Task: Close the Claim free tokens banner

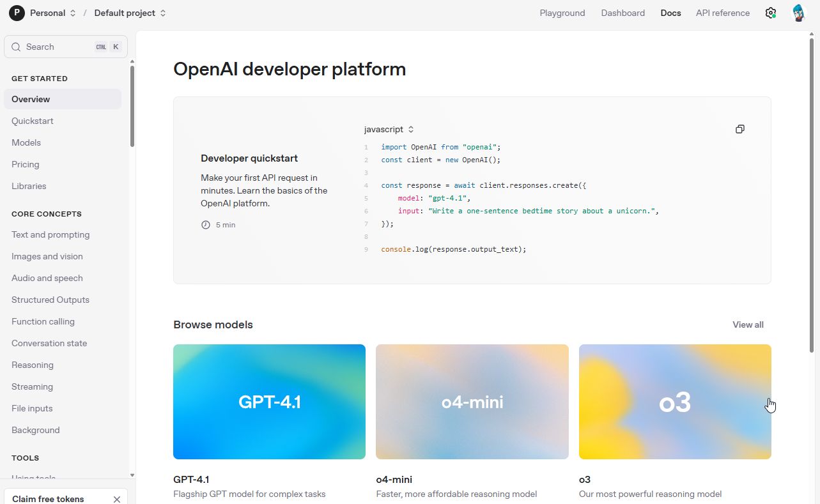Action: (116, 499)
